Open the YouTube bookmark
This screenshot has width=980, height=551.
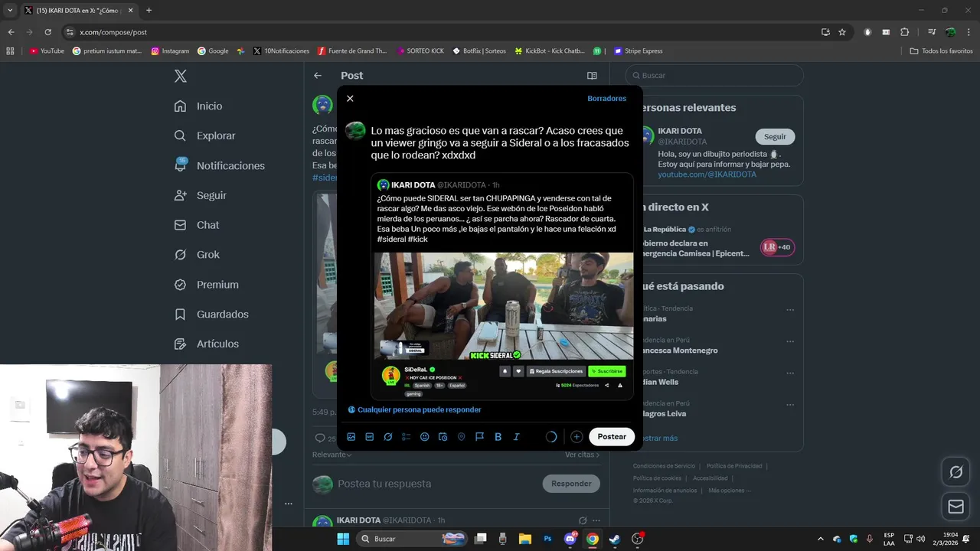(x=47, y=51)
